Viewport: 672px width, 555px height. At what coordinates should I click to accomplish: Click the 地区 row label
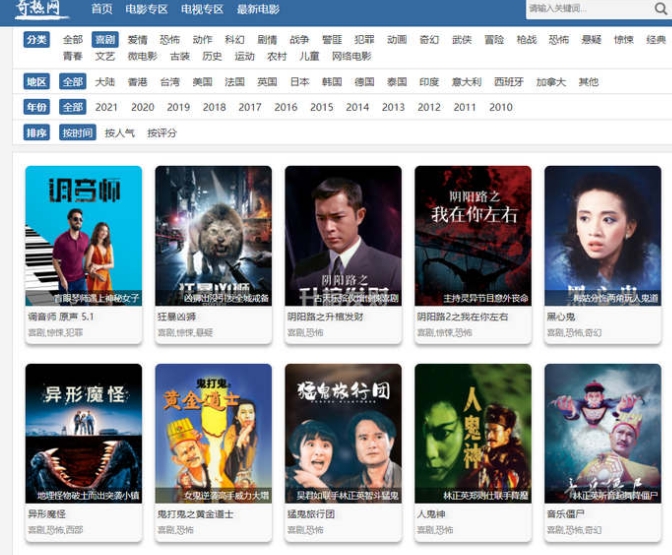coord(37,81)
